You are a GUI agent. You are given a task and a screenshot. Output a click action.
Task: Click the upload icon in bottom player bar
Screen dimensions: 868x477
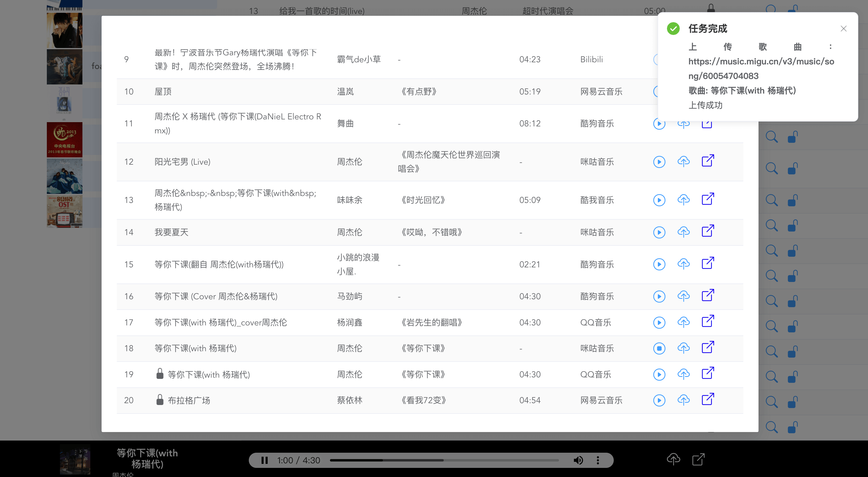point(673,459)
